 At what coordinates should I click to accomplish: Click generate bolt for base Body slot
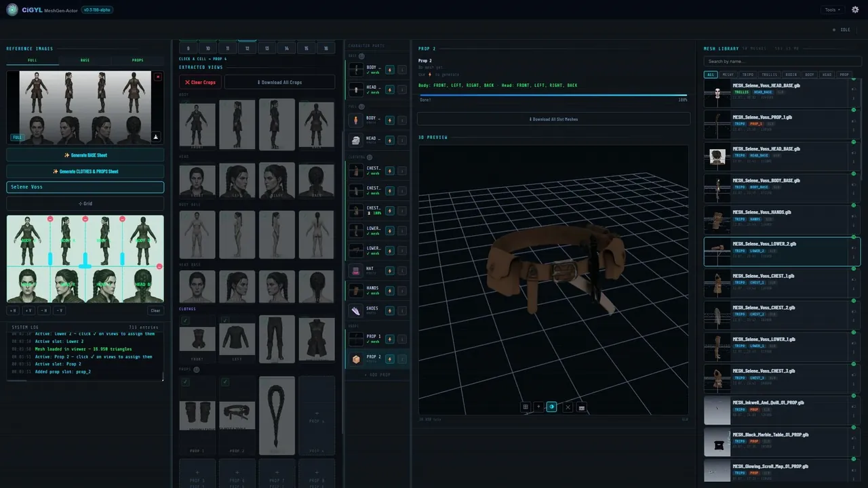[x=390, y=69]
